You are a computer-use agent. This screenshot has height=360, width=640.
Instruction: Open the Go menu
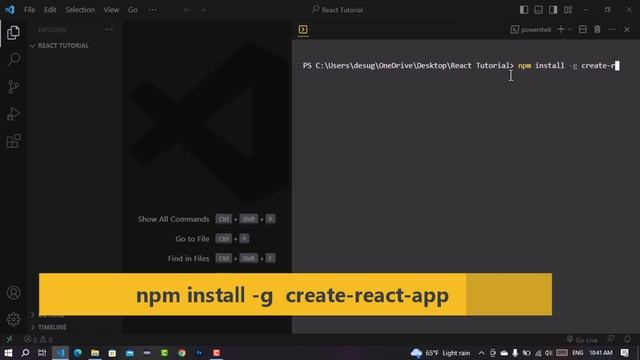point(133,10)
